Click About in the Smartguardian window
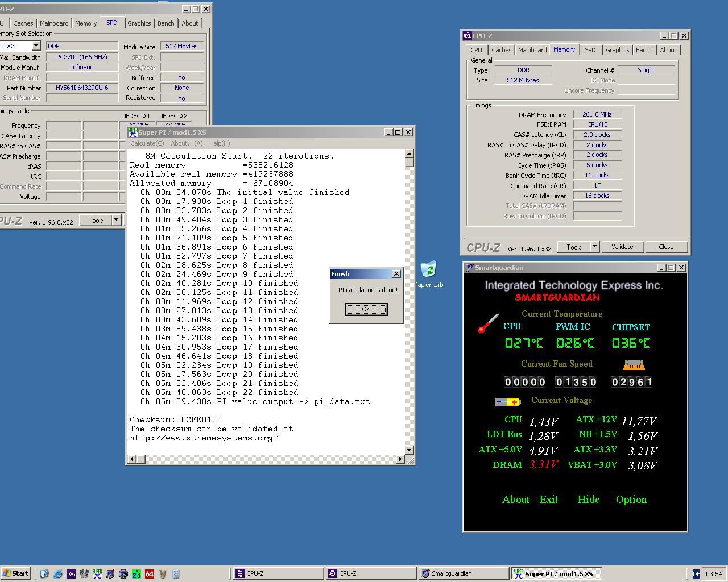The width and height of the screenshot is (728, 582). [516, 500]
